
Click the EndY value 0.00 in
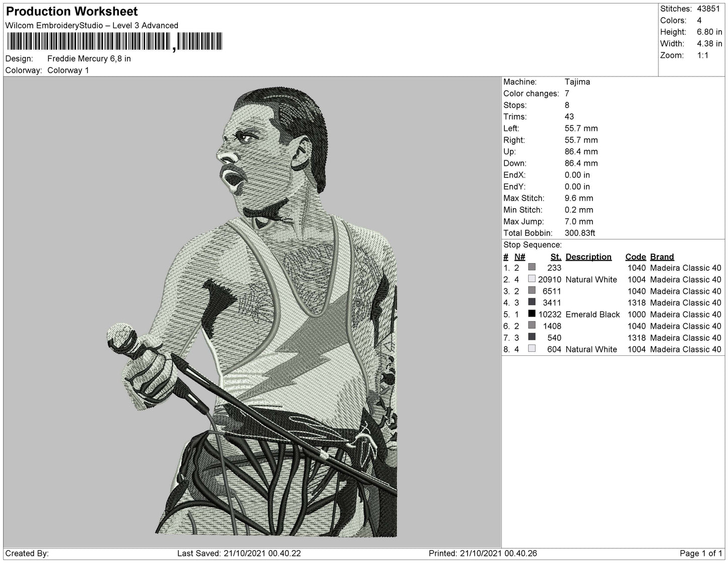point(577,186)
